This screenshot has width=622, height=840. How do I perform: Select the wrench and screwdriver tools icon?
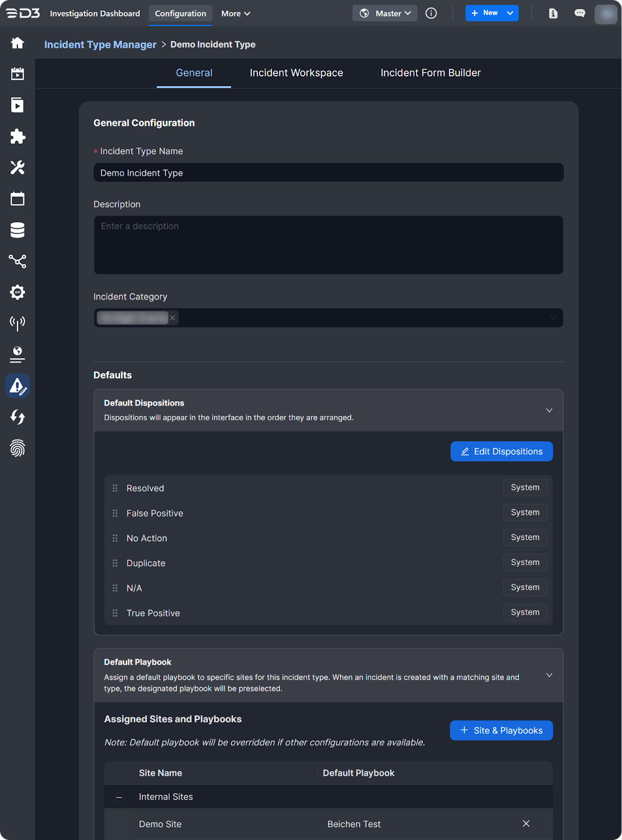coord(17,167)
